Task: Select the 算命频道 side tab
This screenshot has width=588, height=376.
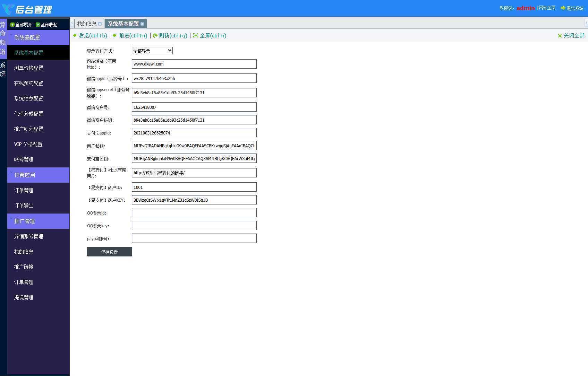Action: click(x=3, y=38)
